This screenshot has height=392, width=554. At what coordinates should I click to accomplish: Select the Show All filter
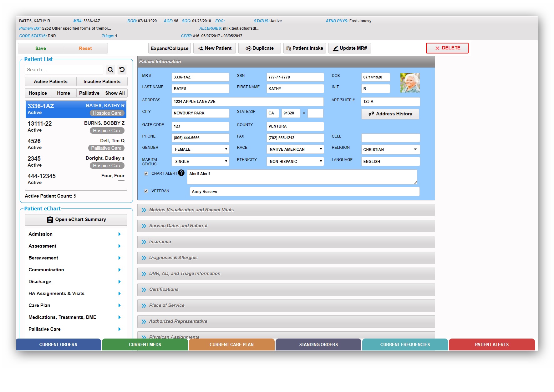(115, 93)
